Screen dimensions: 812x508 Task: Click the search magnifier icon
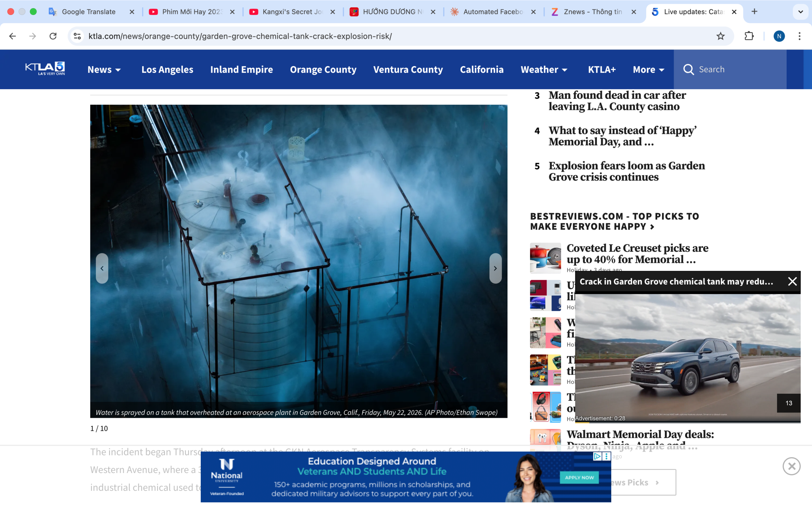point(689,69)
